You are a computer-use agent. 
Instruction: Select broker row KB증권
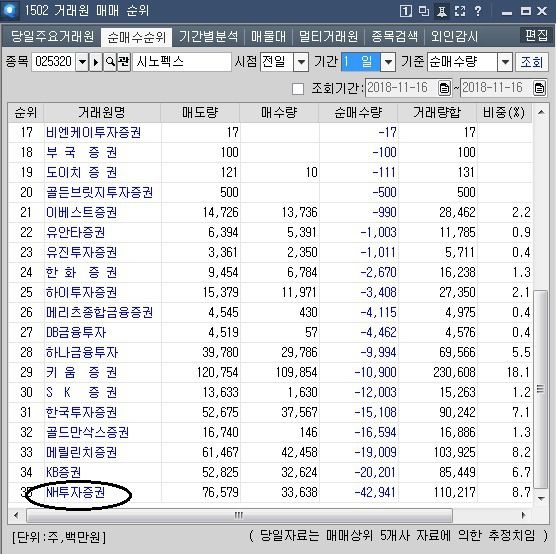270,472
